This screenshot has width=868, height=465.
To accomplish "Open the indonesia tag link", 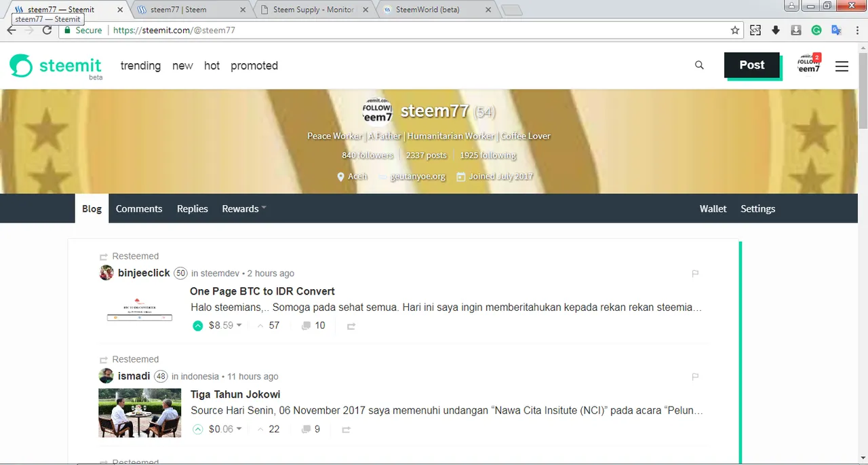I will (200, 376).
